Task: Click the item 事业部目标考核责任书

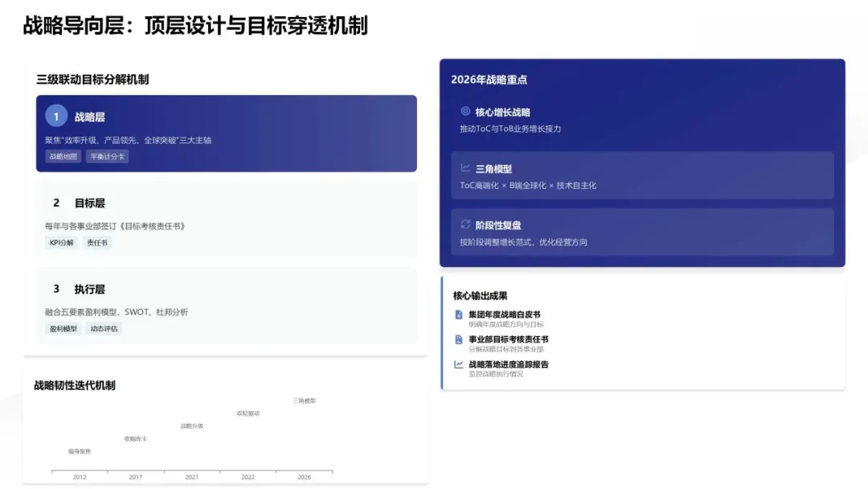Action: (x=508, y=339)
